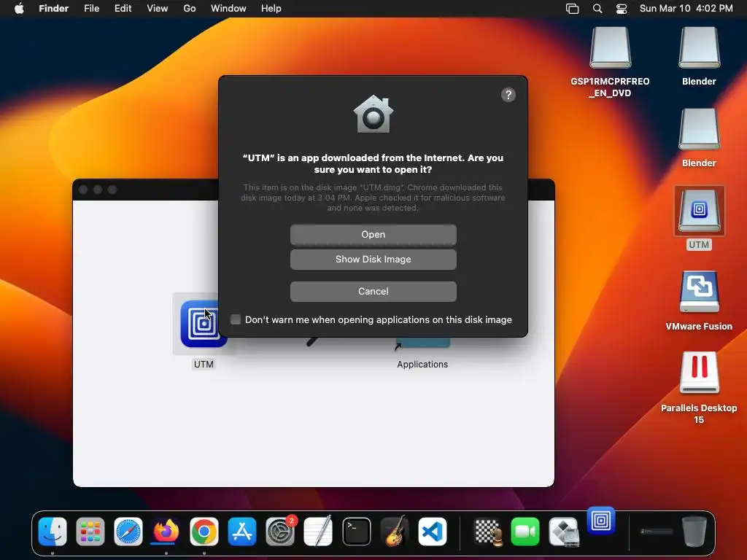Open Stage Manager menu bar icon
This screenshot has height=560, width=747.
click(572, 9)
